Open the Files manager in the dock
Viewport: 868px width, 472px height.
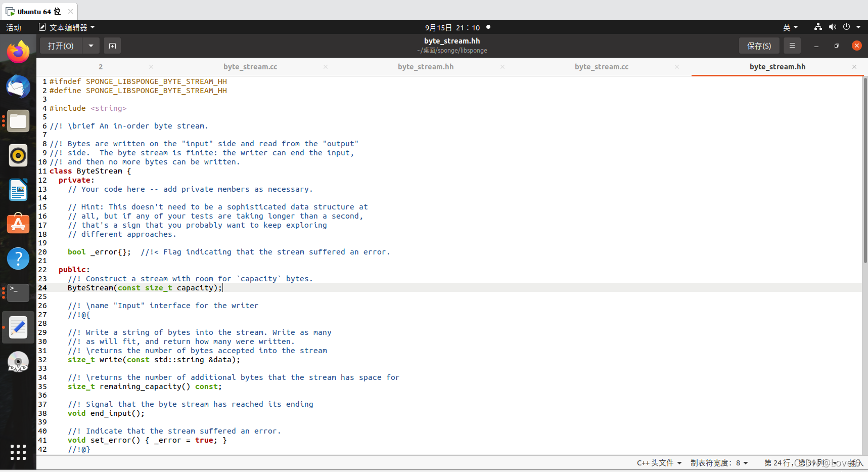tap(18, 121)
